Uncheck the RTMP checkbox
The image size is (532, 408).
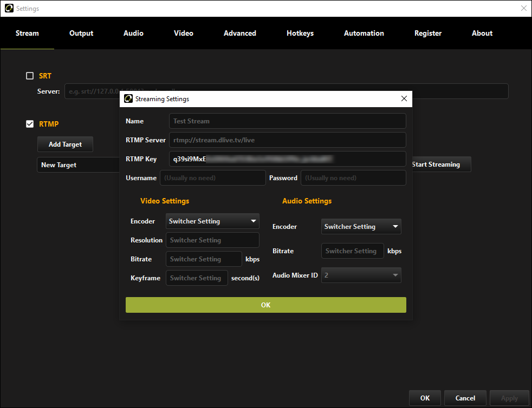tap(30, 124)
